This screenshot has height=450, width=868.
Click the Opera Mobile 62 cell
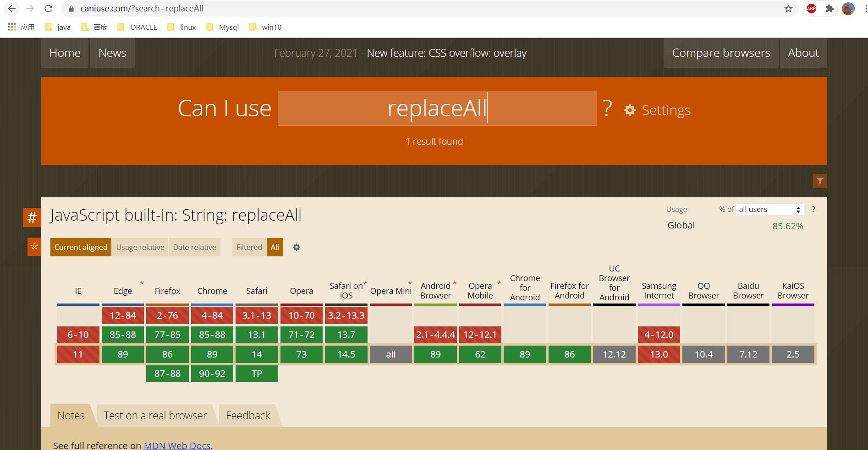[480, 354]
